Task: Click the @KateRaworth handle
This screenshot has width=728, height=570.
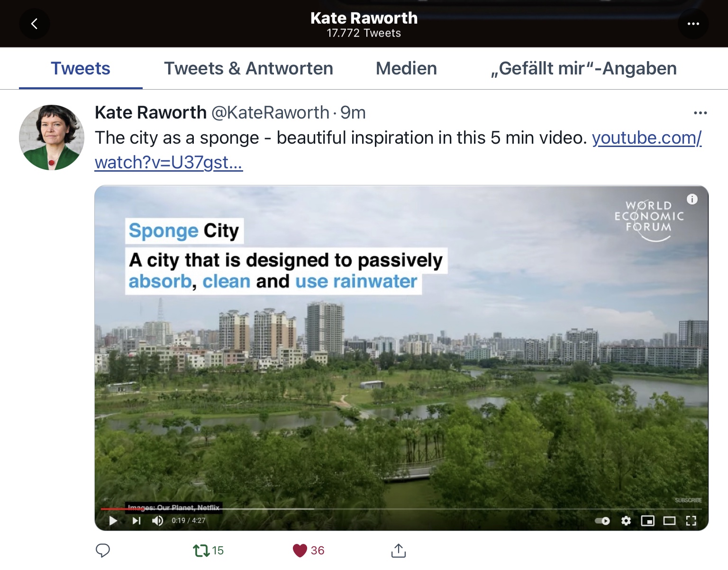Action: click(270, 113)
